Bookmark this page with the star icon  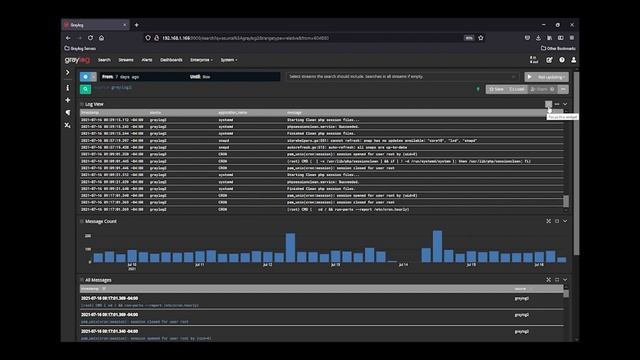481,38
